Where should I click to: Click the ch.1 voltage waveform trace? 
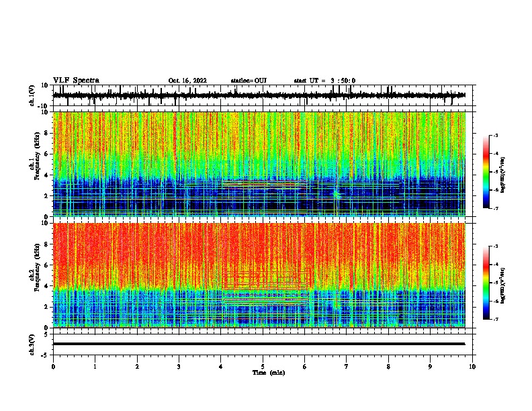(259, 95)
